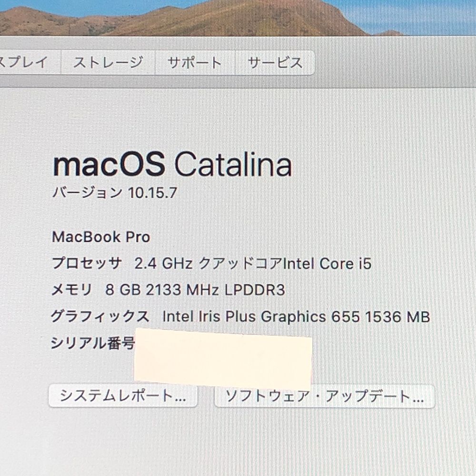This screenshot has width=476, height=476.
Task: Switch to the ストレージ tab
Action: (108, 62)
